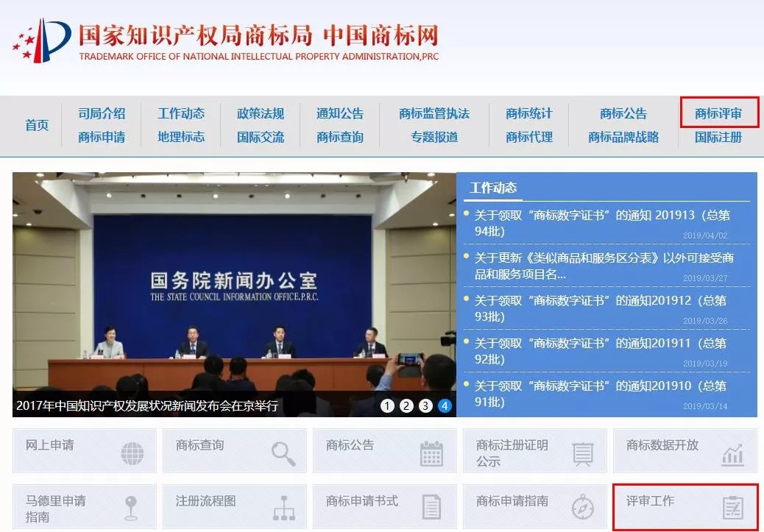Screen dimensions: 764x532
Task: Open 通知公告 navigation item
Action: point(340,113)
